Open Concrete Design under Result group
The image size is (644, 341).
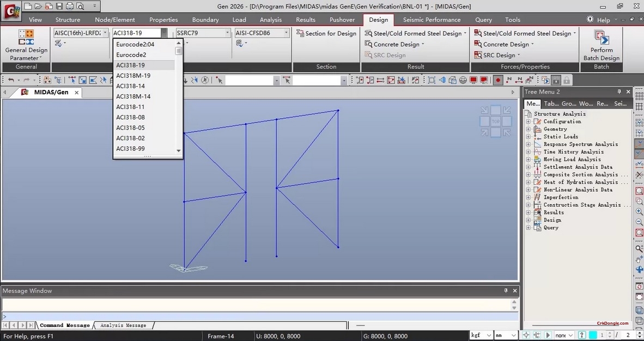point(394,44)
